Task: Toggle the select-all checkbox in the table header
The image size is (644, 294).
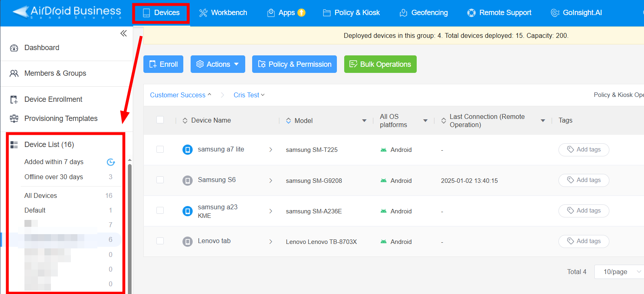Action: tap(160, 120)
